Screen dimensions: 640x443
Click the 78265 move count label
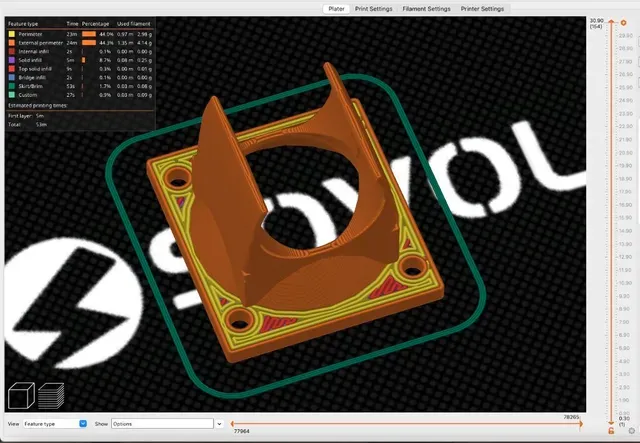[571, 417]
